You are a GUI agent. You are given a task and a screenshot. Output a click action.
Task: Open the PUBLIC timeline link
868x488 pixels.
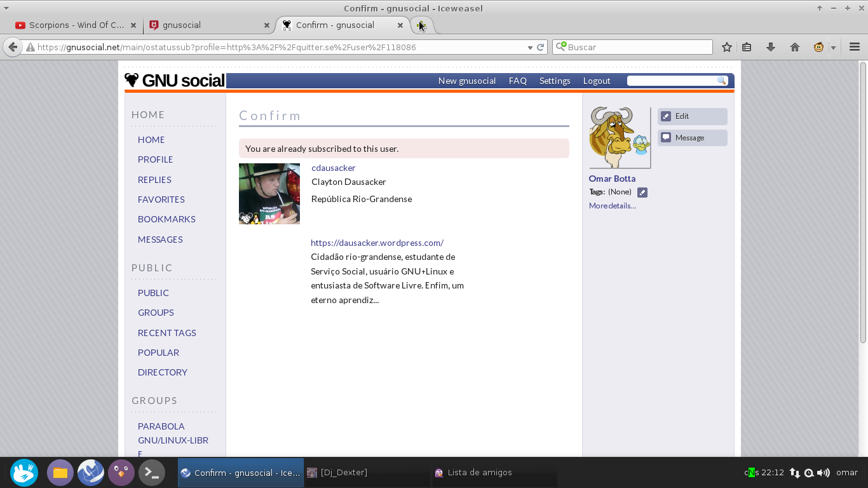pos(153,293)
